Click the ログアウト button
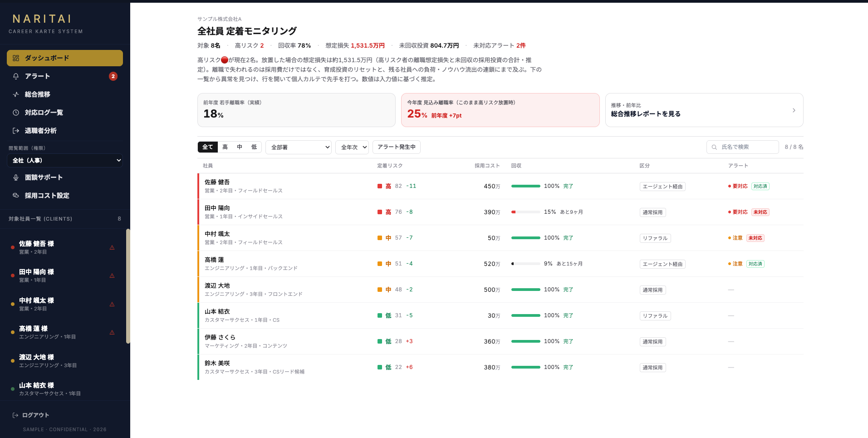Screen dimensions: 868x438 coord(31,415)
